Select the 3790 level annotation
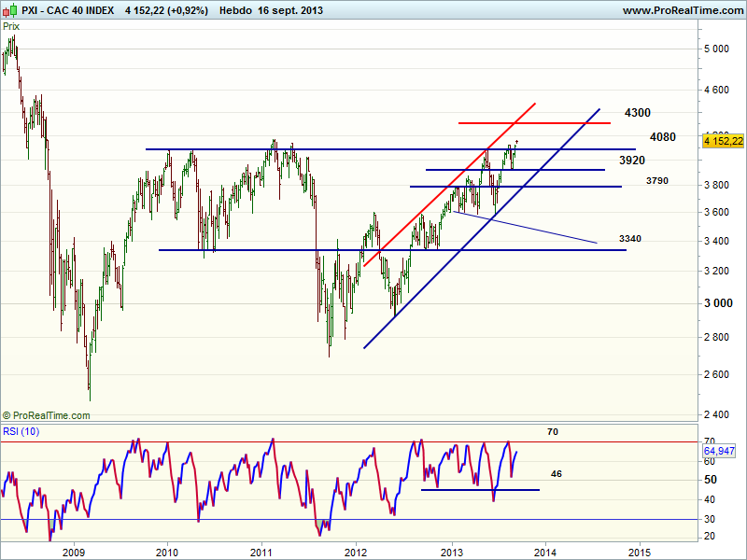 coord(657,179)
